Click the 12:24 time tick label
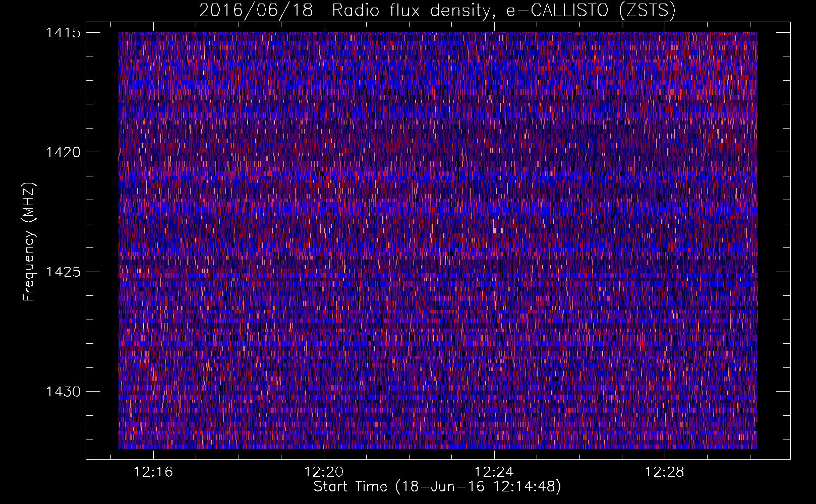 (494, 472)
